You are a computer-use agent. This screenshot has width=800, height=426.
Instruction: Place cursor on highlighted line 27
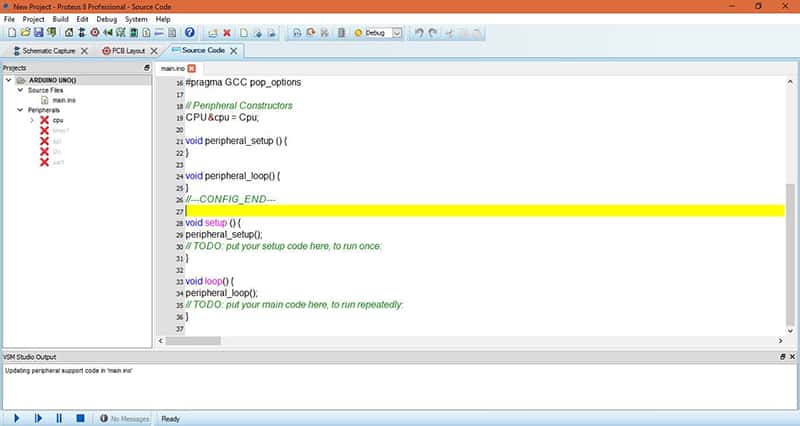485,211
